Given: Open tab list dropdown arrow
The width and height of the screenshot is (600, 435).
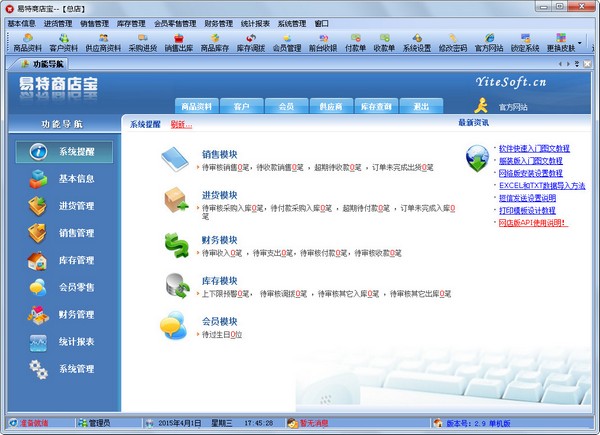Looking at the screenshot, I should [577, 64].
